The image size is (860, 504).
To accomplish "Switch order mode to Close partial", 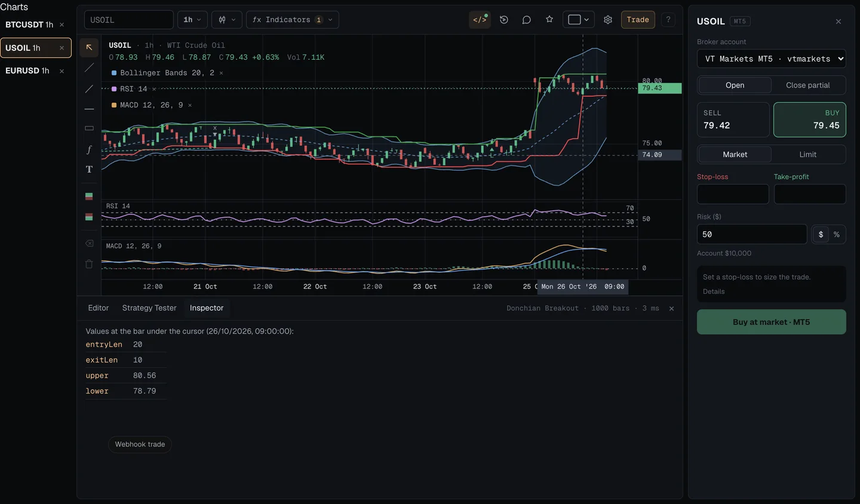I will (x=808, y=85).
